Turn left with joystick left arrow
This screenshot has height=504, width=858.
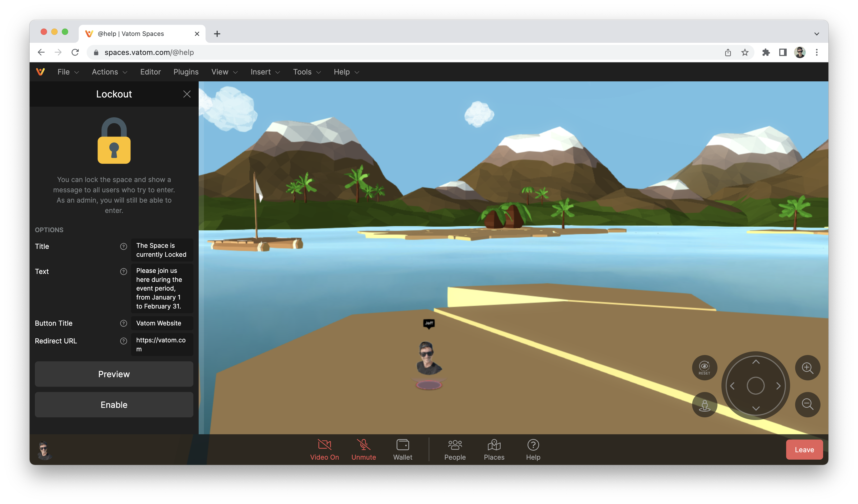click(732, 386)
